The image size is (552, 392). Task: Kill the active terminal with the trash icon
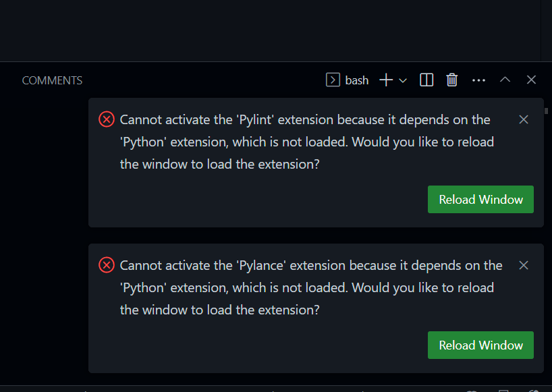coord(452,80)
